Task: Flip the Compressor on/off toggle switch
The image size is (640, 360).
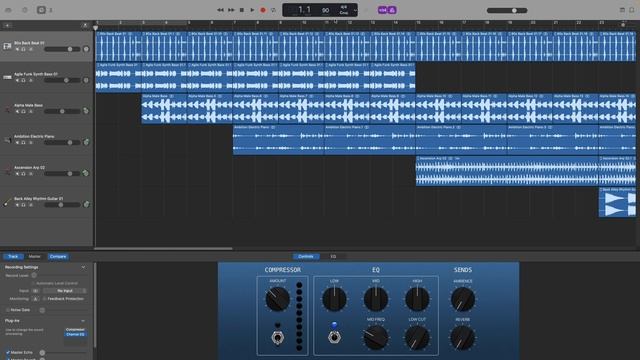Action: 278,337
